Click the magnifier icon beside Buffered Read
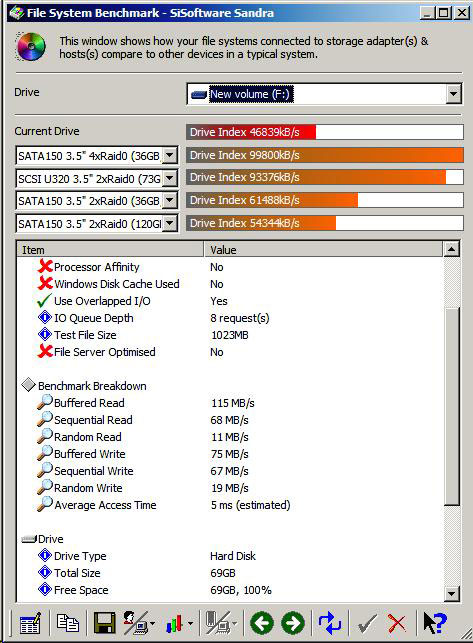 44,402
